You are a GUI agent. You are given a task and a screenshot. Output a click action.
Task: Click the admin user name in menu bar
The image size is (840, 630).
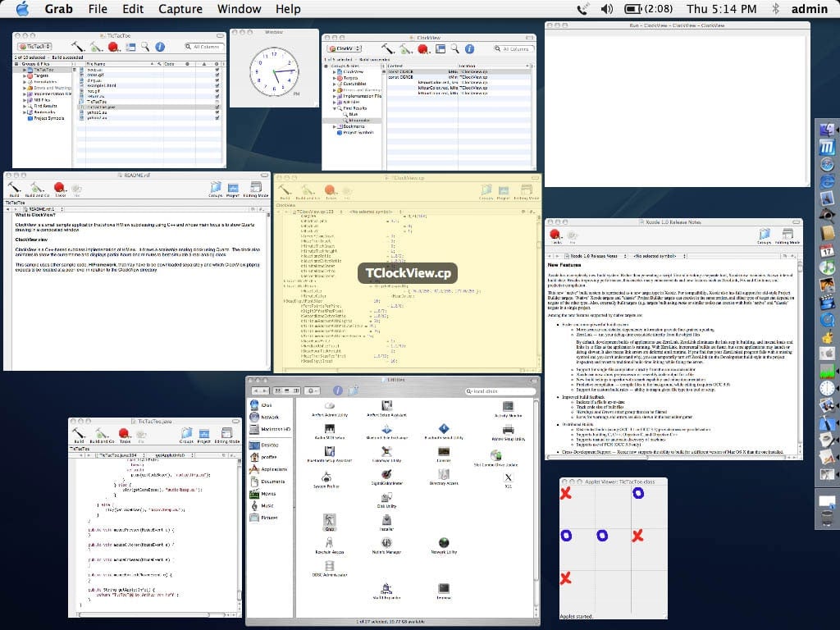pyautogui.click(x=810, y=9)
